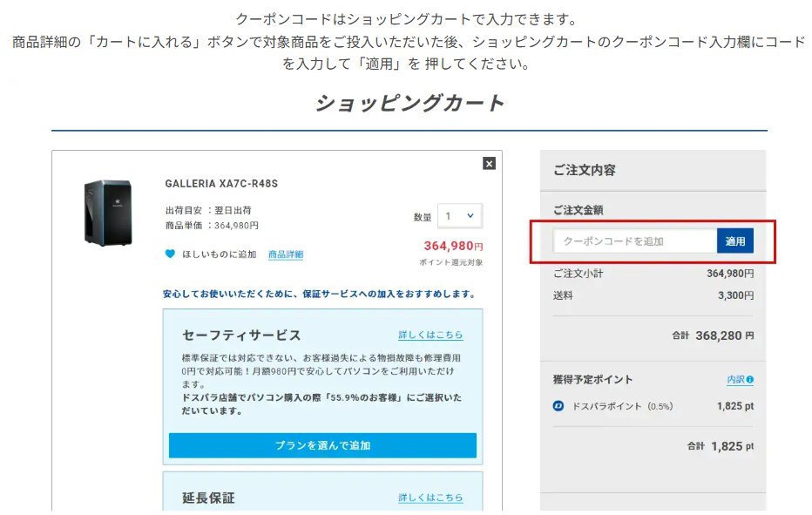
Task: Click the 1,825 pt ドスパラポイント value
Action: [735, 406]
